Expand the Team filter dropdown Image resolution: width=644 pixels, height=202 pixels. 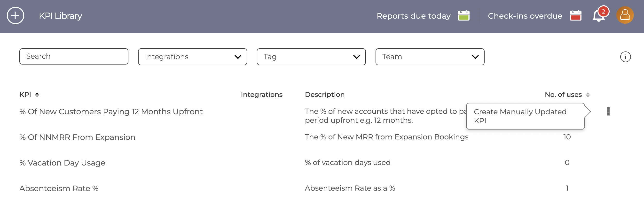430,57
